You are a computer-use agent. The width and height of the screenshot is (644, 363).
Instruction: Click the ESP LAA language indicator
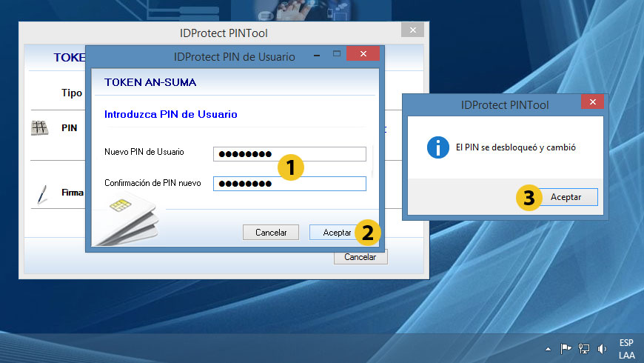click(626, 349)
